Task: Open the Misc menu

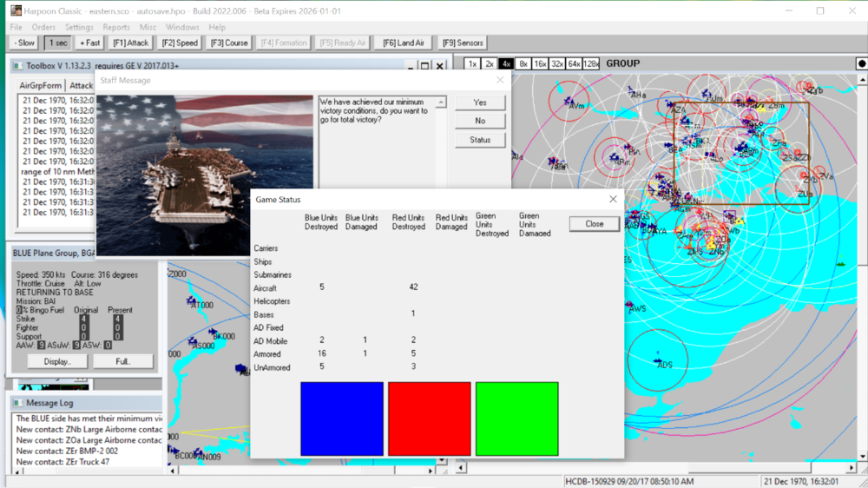Action: 148,27
